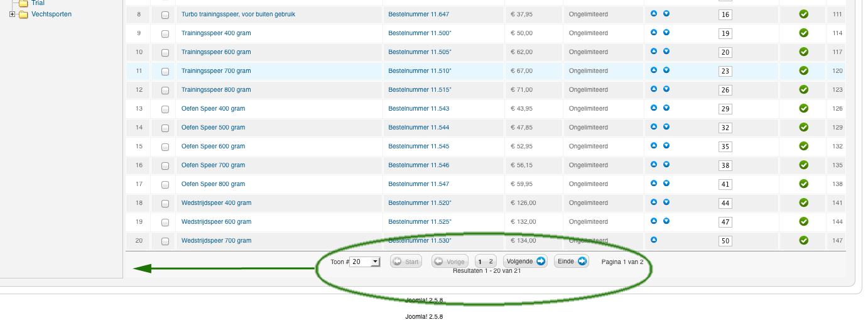
Task: Edit ordering field with value 50
Action: pos(725,241)
